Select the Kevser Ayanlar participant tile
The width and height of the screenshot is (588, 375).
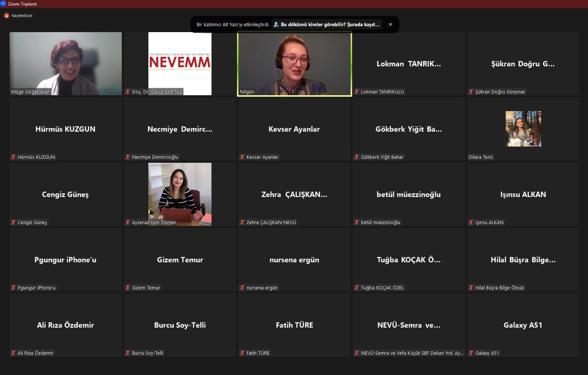[294, 129]
